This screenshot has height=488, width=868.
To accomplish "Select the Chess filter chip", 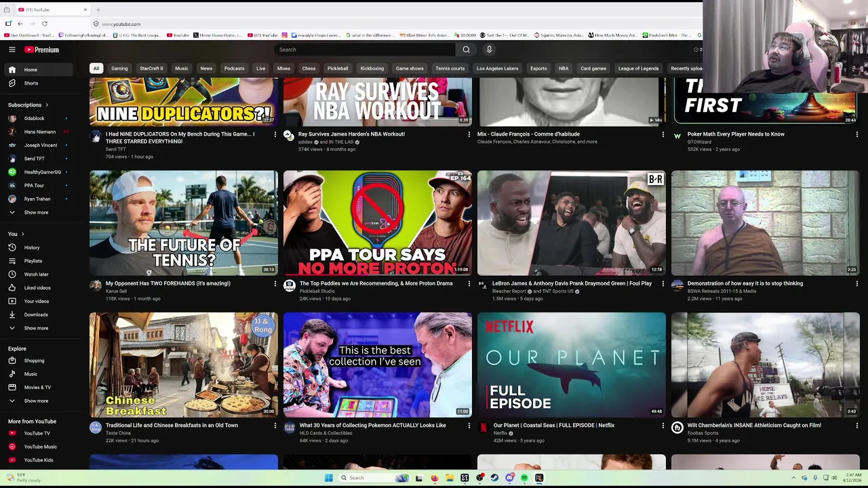I will 309,68.
